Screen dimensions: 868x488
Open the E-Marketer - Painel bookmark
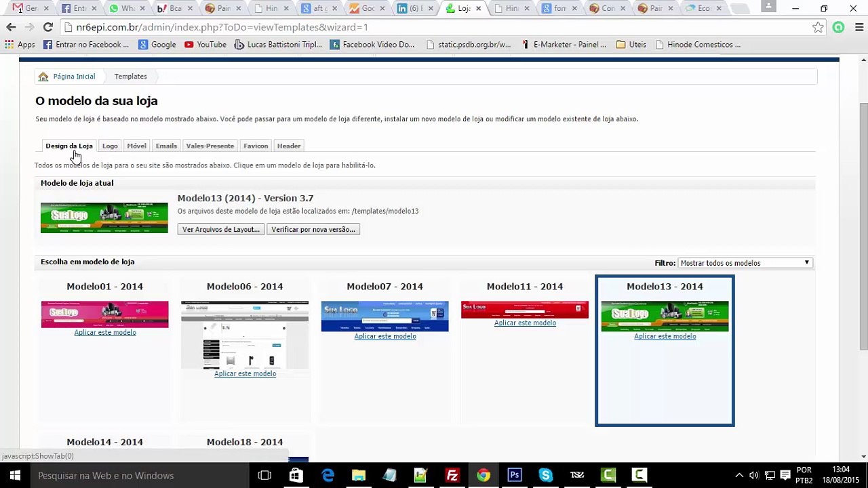pyautogui.click(x=564, y=45)
